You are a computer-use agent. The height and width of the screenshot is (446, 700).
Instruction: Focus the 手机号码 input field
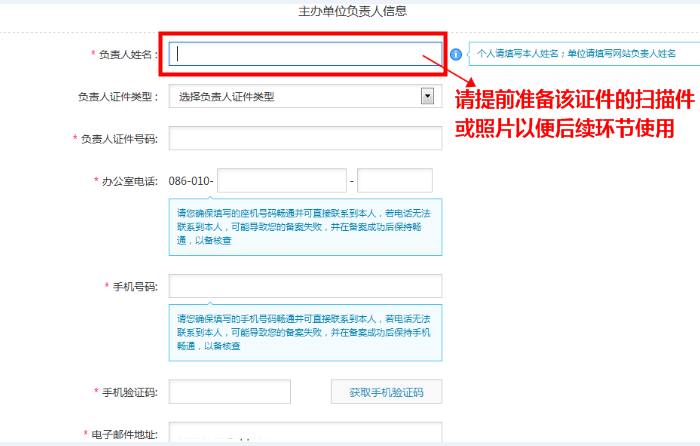click(x=305, y=286)
